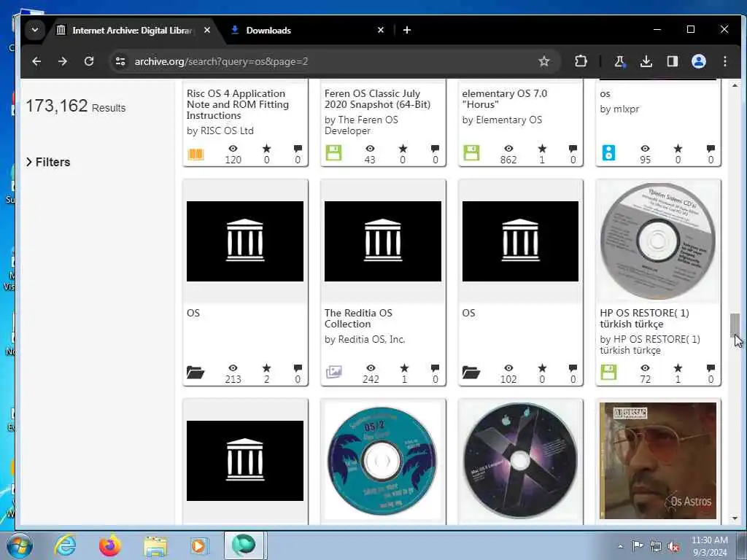Click bottom-row archive logo thumbnail
This screenshot has height=560, width=747.
click(245, 461)
